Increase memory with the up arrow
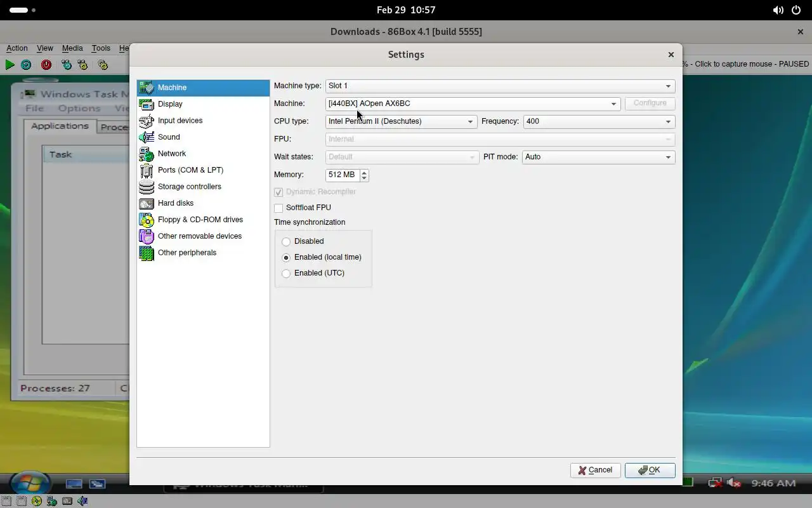812x508 pixels. pyautogui.click(x=363, y=171)
